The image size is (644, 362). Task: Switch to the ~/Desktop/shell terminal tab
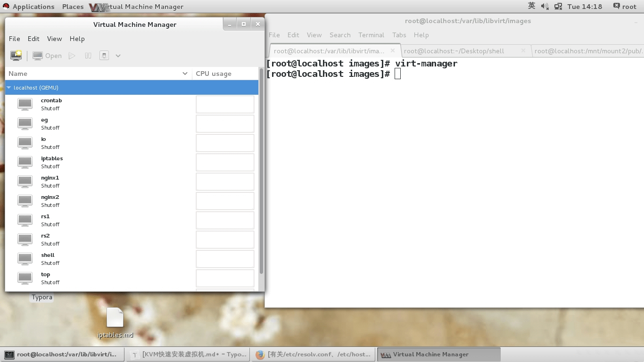(x=454, y=51)
